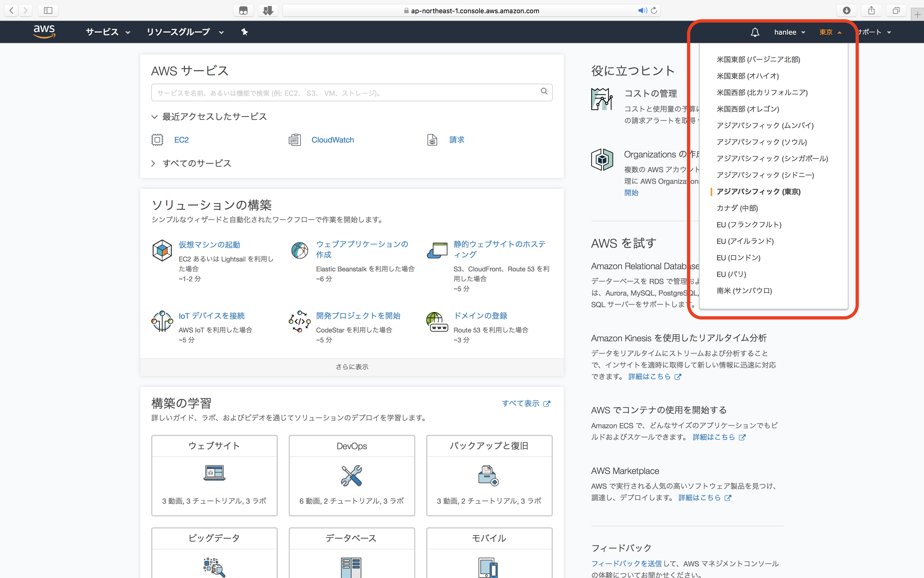Click Safari page reload icon
Image resolution: width=924 pixels, height=578 pixels.
(654, 11)
